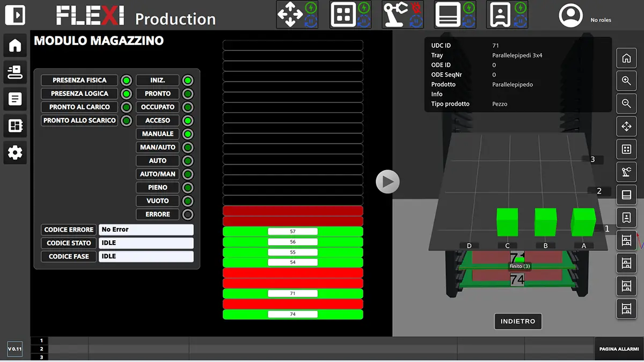
Task: Click the user profile avatar icon
Action: pos(570,16)
